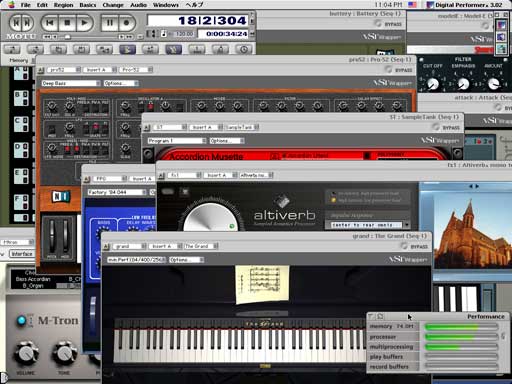Open the Program 1 dropdown in SampleTank

[177, 141]
